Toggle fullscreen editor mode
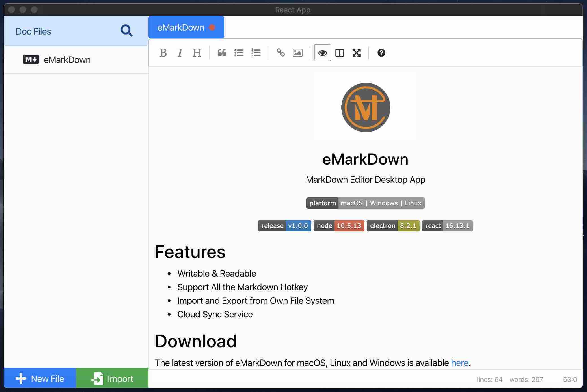 (357, 53)
